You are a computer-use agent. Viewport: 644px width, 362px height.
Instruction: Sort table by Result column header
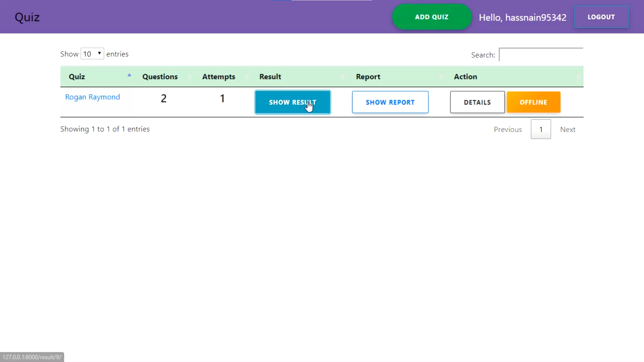pyautogui.click(x=270, y=77)
